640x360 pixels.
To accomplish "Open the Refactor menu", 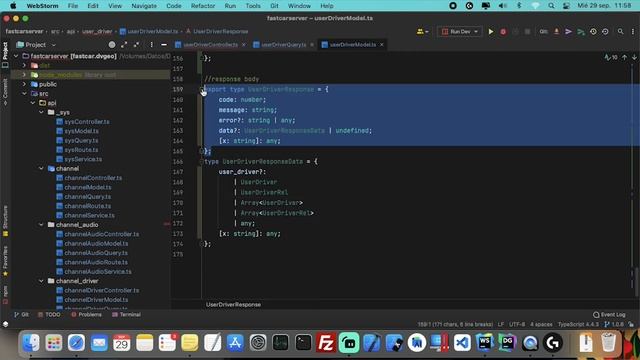I will tap(203, 6).
